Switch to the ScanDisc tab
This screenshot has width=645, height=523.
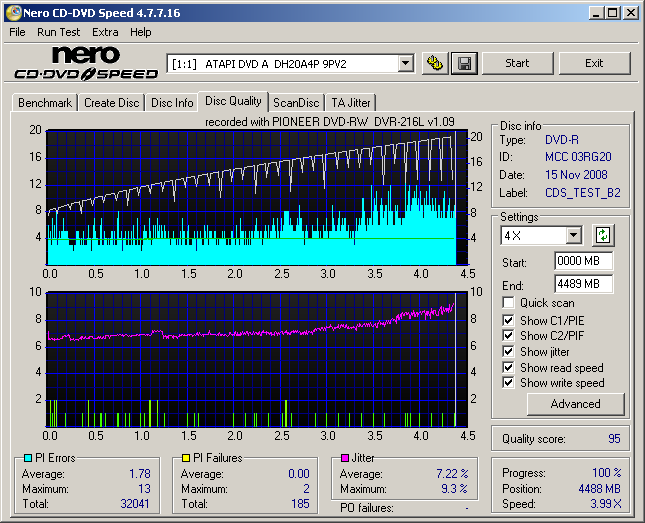point(296,103)
